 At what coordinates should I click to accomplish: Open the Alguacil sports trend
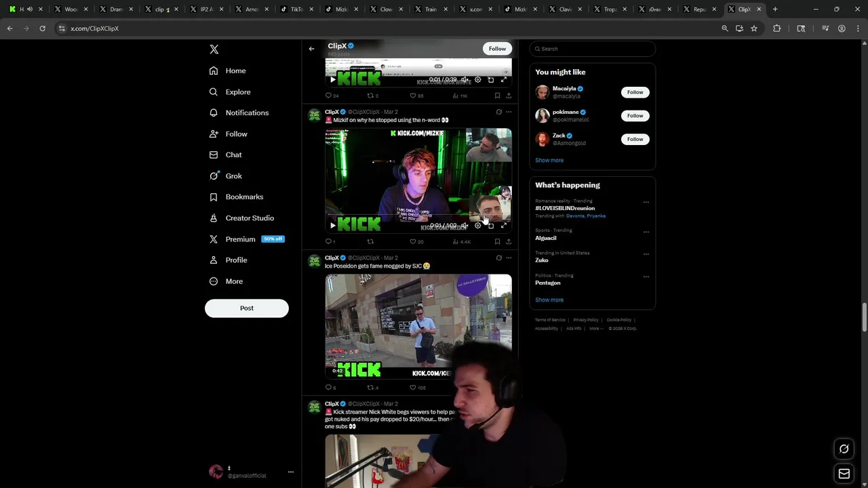546,238
